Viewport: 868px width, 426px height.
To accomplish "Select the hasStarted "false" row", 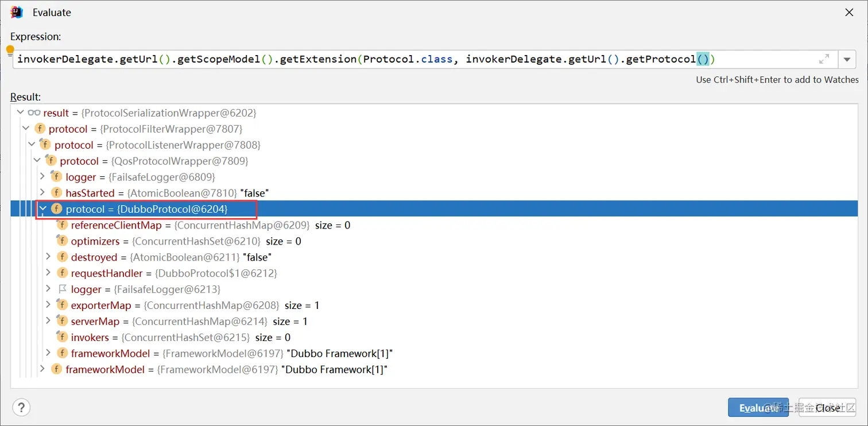I will click(x=434, y=193).
